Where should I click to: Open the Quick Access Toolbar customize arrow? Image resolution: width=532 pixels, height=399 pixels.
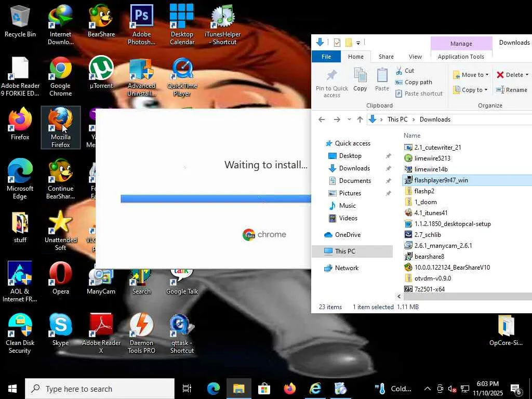click(358, 43)
